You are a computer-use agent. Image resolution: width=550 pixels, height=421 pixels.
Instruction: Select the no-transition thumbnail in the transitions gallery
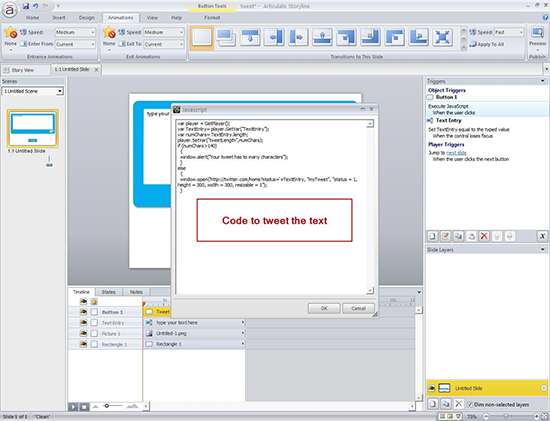click(x=202, y=37)
